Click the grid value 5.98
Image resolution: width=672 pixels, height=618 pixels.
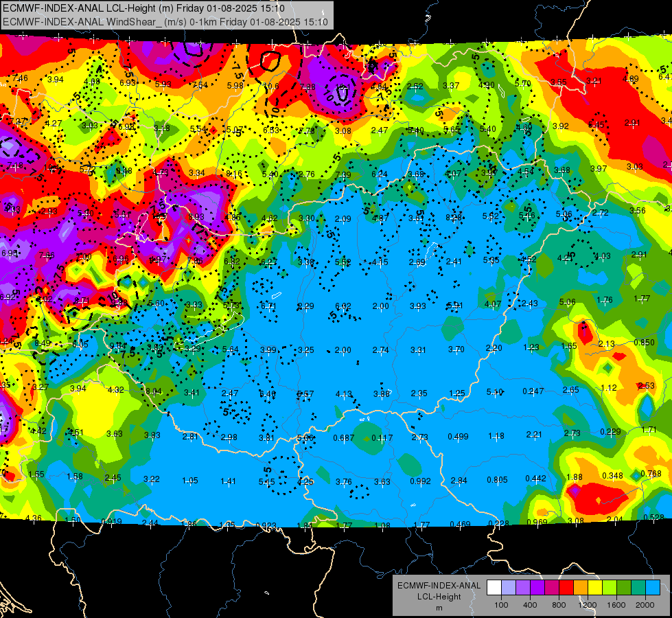click(x=235, y=85)
